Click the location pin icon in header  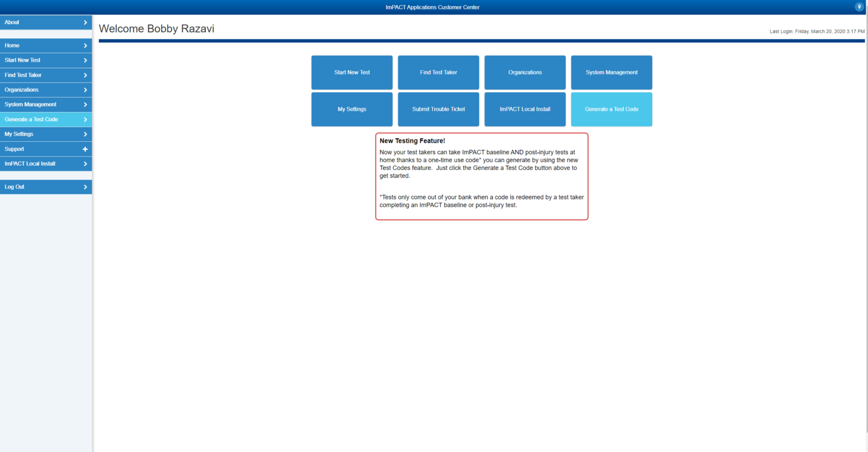click(x=859, y=7)
